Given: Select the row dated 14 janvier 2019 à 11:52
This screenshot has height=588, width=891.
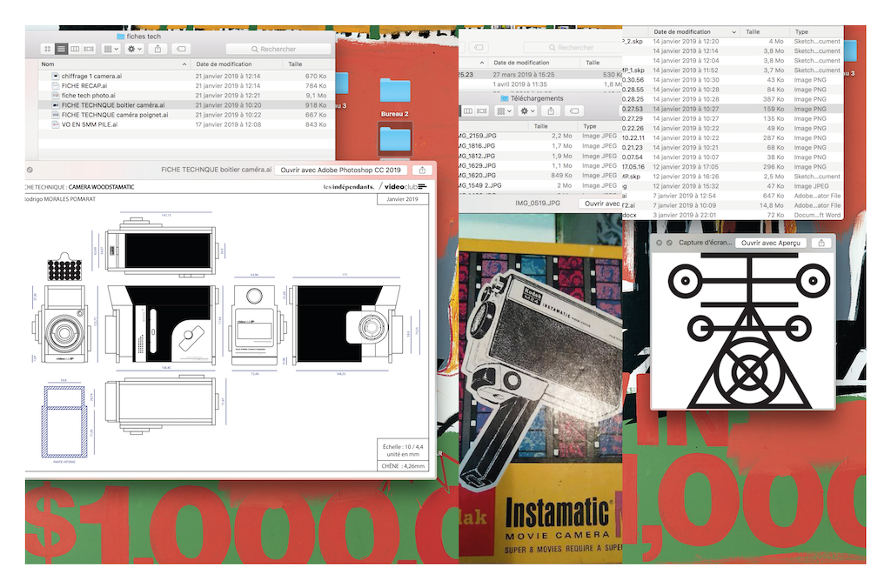Looking at the screenshot, I should [x=733, y=70].
